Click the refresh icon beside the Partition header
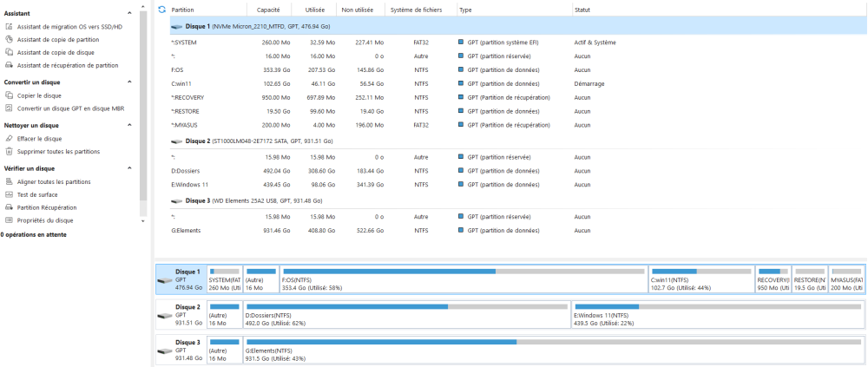 161,10
